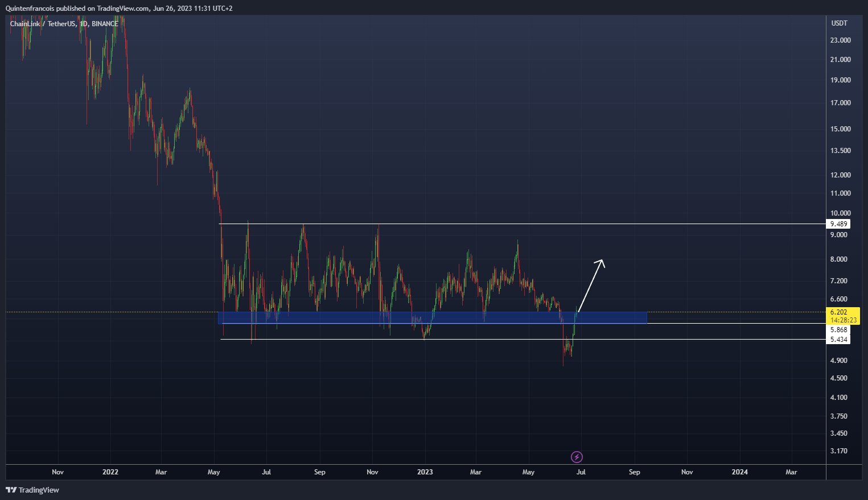The width and height of the screenshot is (868, 500).
Task: Click the 14:28:23 countdown timer label
Action: pyautogui.click(x=843, y=320)
